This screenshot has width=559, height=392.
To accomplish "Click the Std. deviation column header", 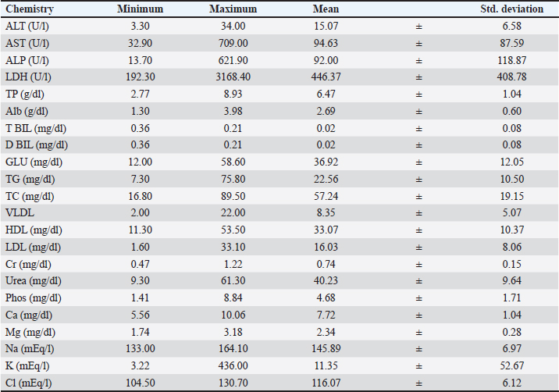I will pyautogui.click(x=511, y=9).
